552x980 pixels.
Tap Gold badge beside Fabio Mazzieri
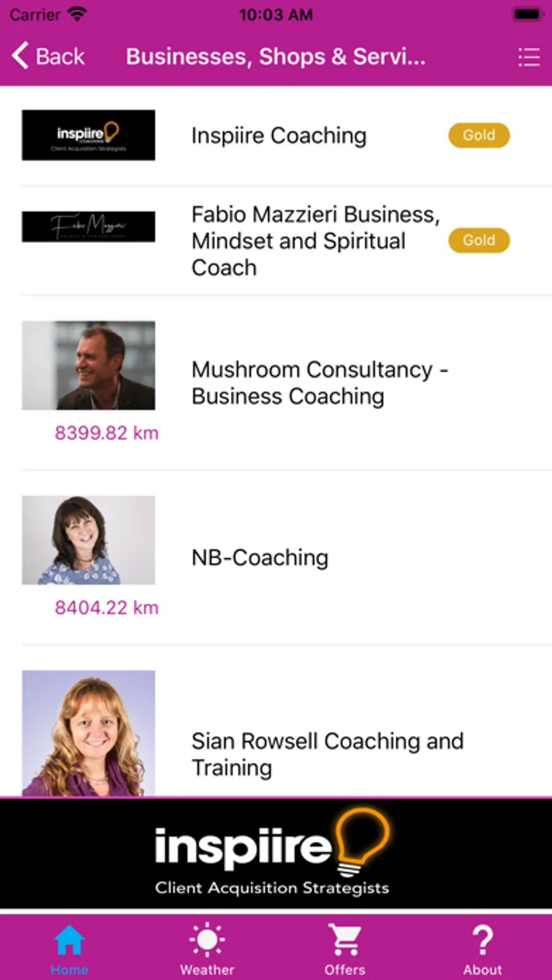click(478, 240)
